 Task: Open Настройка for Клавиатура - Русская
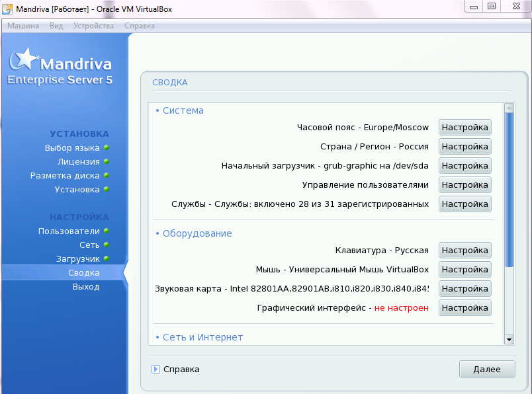[x=465, y=251]
